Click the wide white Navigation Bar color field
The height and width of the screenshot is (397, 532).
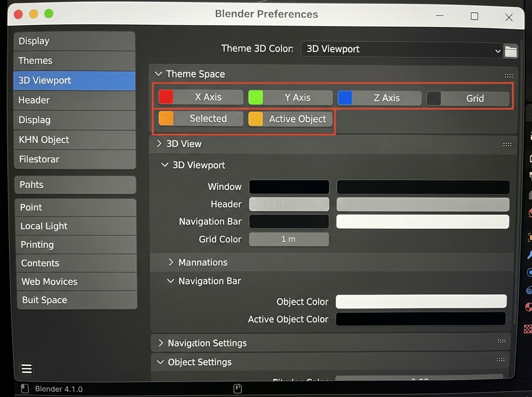pos(422,222)
